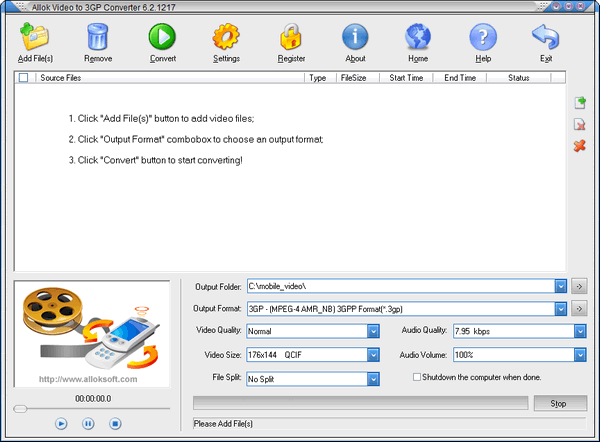Open Help with the question mark icon

(483, 37)
